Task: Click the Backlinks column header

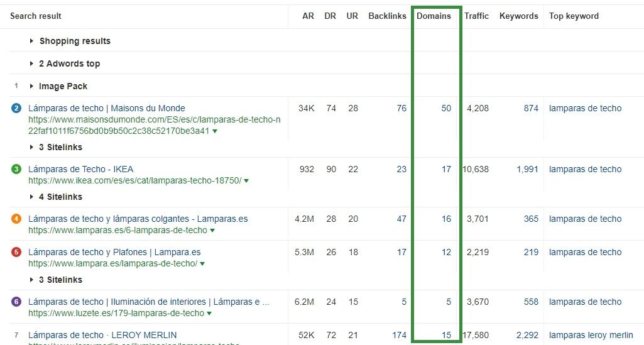Action: 387,16
